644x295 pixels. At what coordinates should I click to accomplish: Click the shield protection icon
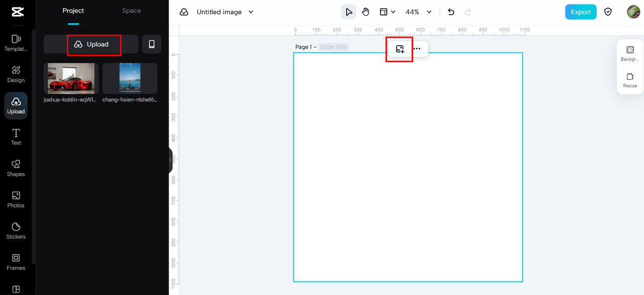pos(608,12)
